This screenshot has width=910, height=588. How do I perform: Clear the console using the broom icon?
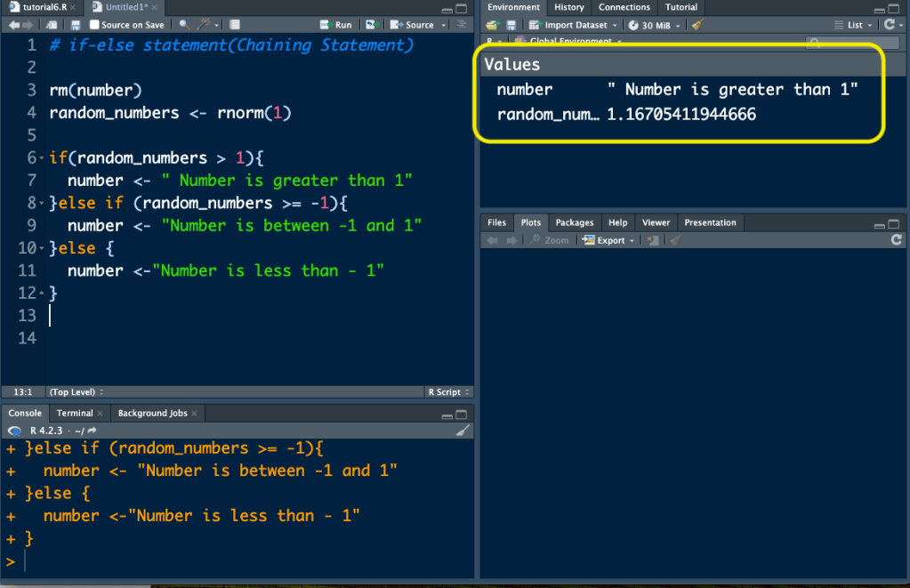tap(463, 430)
